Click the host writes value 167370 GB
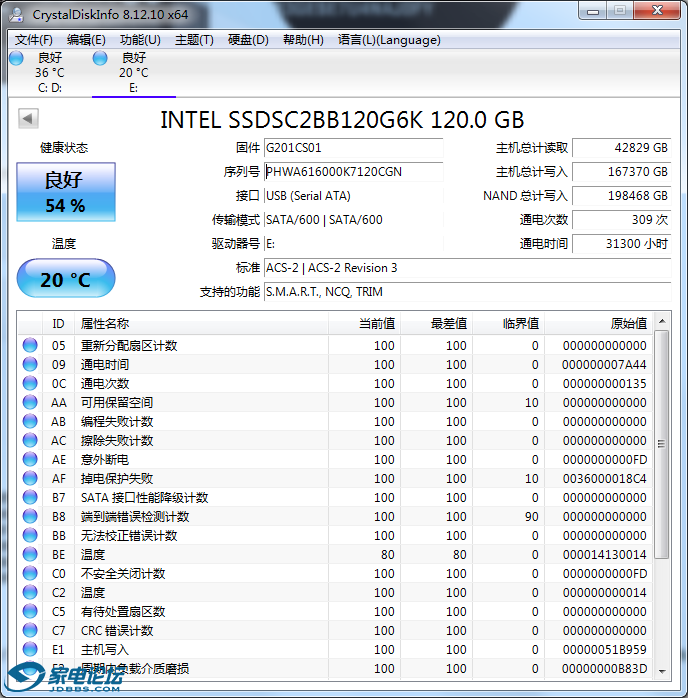This screenshot has height=698, width=688. coord(622,172)
